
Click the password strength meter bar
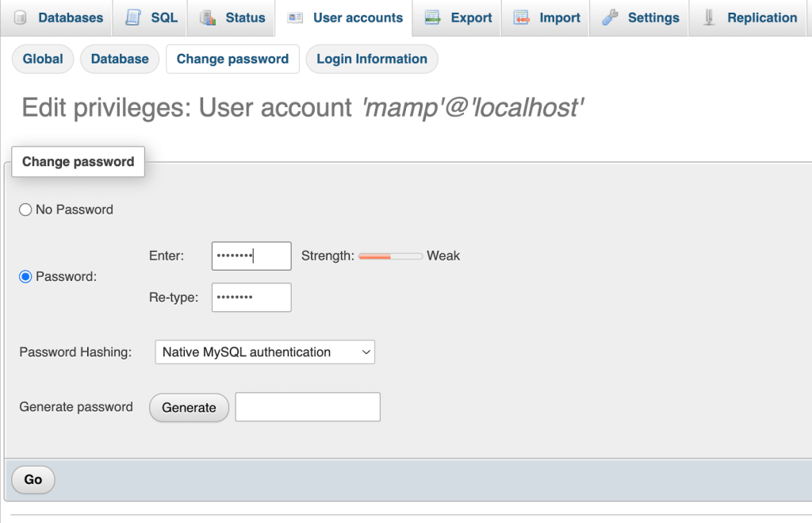(390, 256)
